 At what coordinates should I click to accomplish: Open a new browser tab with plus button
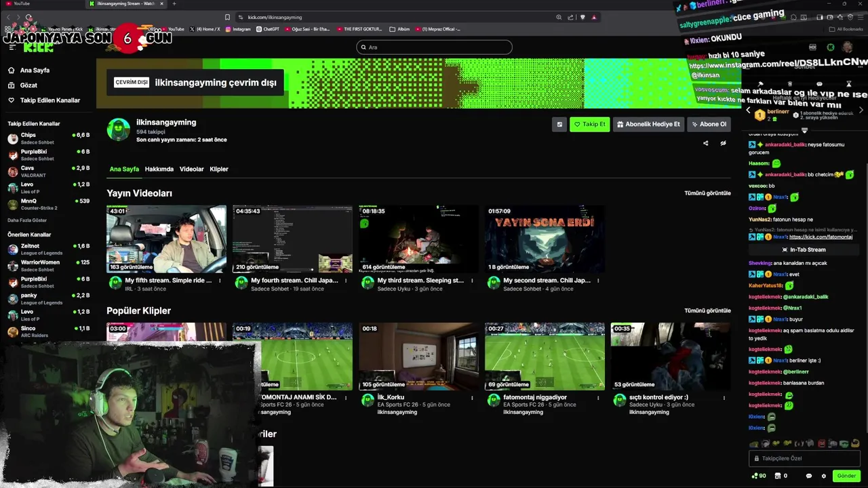point(174,3)
